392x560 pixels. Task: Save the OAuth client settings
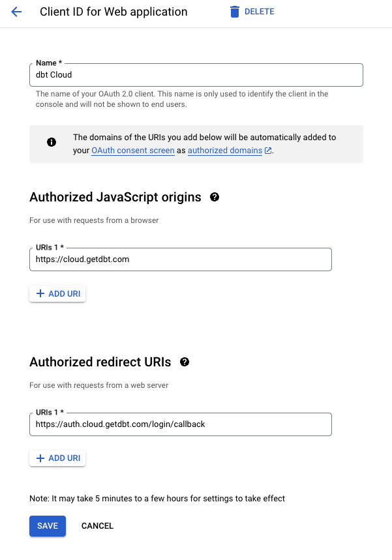(47, 525)
